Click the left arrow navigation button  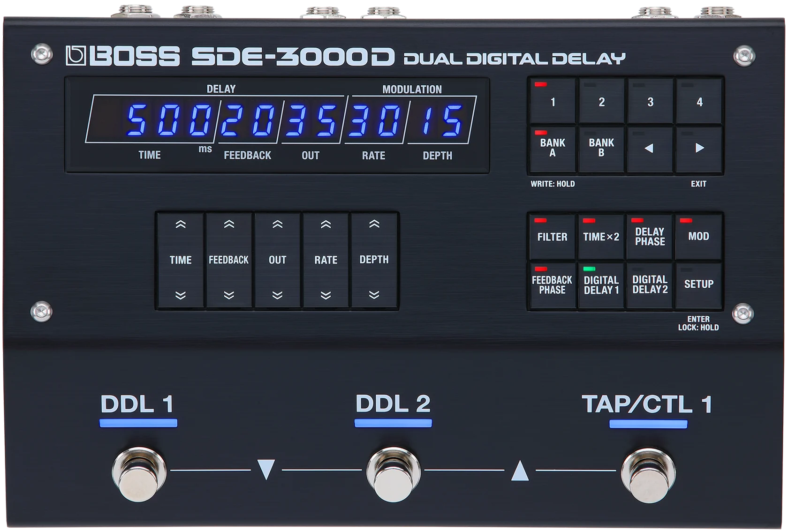tap(650, 149)
